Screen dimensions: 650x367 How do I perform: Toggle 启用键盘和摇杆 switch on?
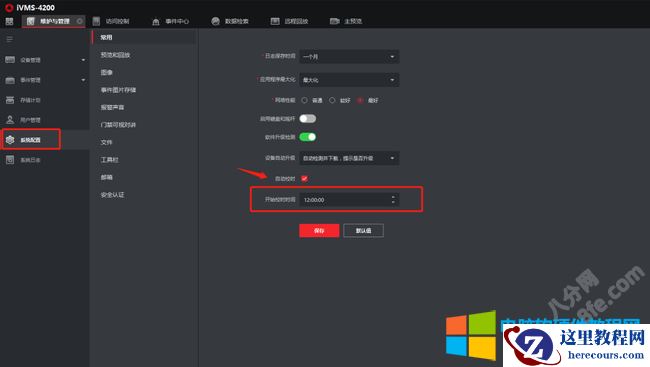pyautogui.click(x=308, y=119)
